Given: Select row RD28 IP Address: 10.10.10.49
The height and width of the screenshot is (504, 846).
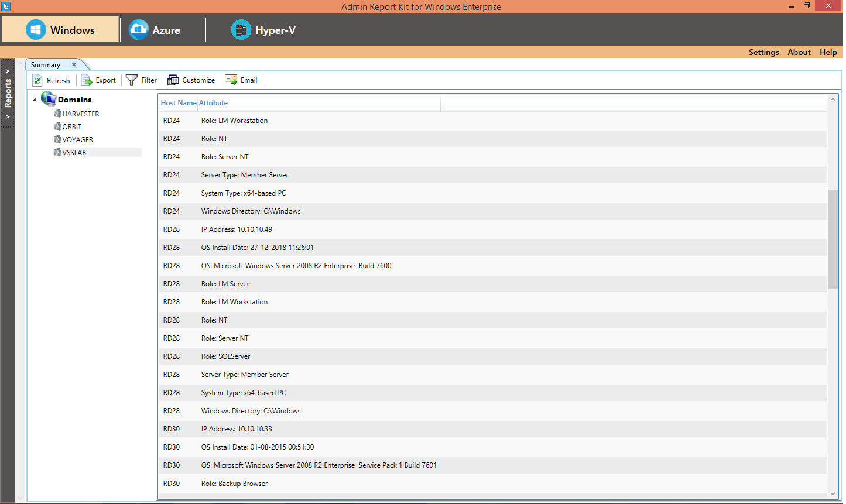Looking at the screenshot, I should pyautogui.click(x=493, y=229).
